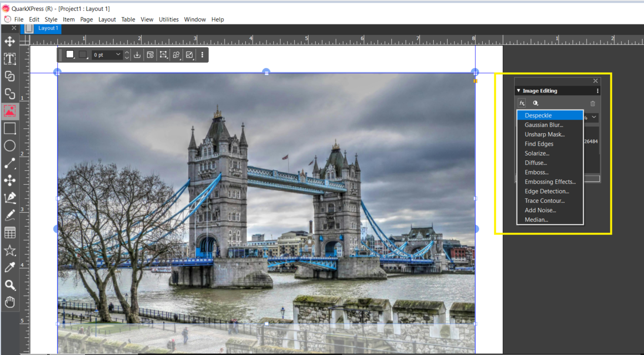
Task: Open the fx effects menu in Image Editing
Action: click(x=522, y=103)
